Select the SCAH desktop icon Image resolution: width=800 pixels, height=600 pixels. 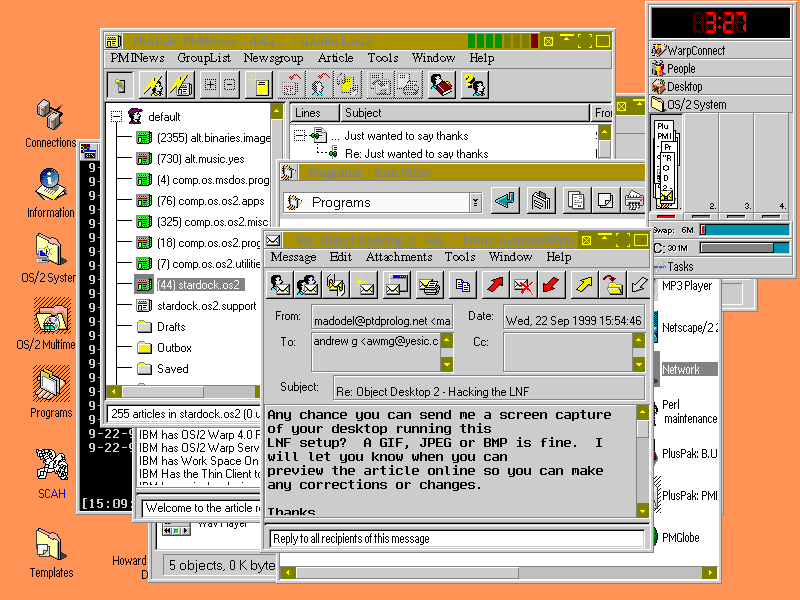pyautogui.click(x=52, y=474)
